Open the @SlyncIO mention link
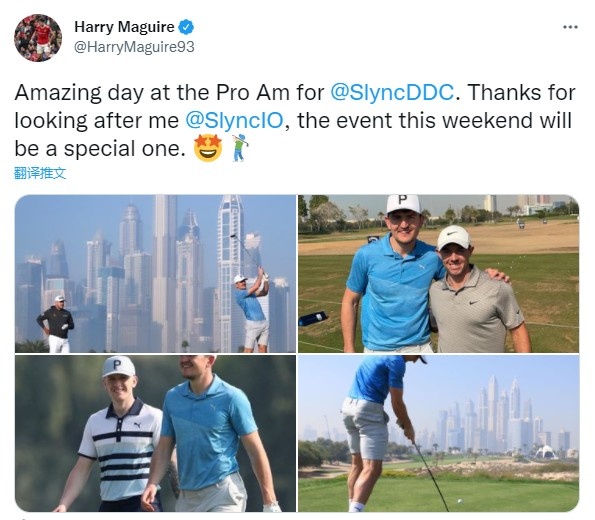595x520 pixels. tap(234, 121)
